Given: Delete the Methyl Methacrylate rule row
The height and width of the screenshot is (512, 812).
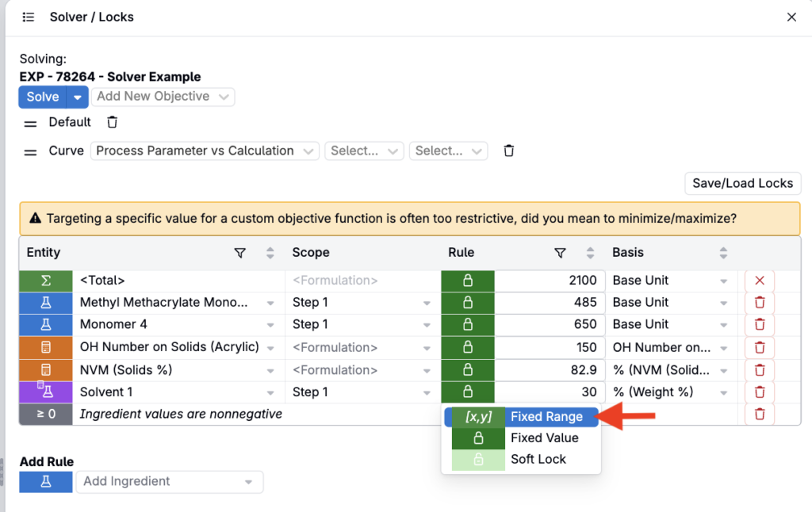Looking at the screenshot, I should 760,302.
